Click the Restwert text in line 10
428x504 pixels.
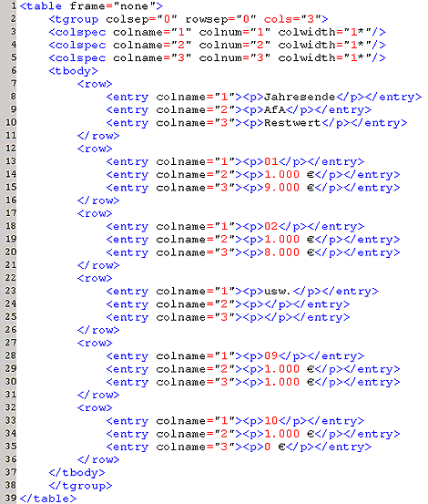tap(292, 123)
